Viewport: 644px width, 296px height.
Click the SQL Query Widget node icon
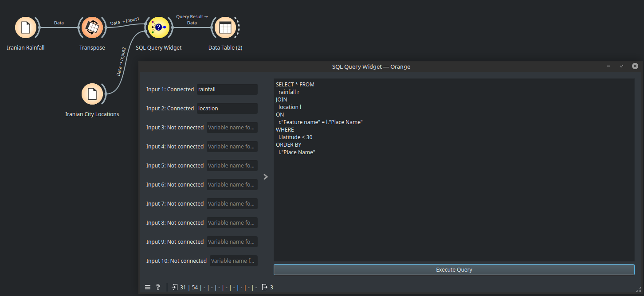pyautogui.click(x=159, y=27)
